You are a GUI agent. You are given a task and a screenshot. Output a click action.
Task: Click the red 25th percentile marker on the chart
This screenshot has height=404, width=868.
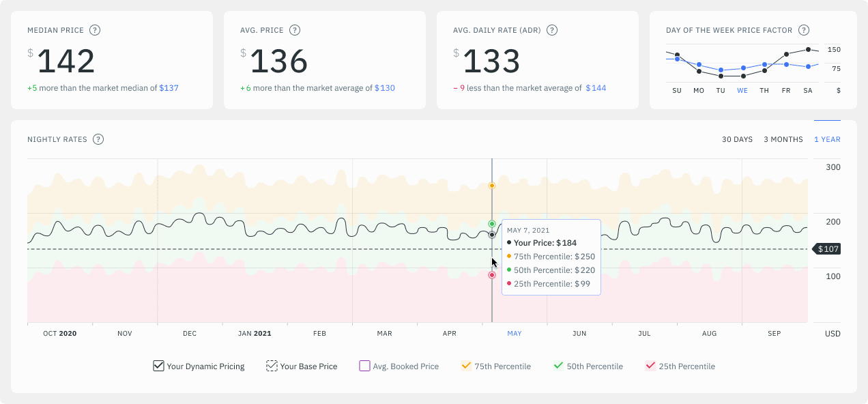tap(491, 275)
